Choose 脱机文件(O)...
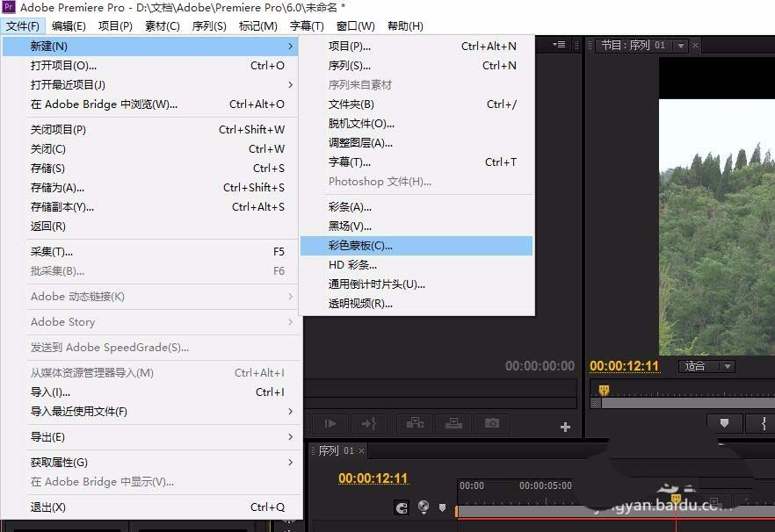Screen dimensions: 775x532 [416, 124]
